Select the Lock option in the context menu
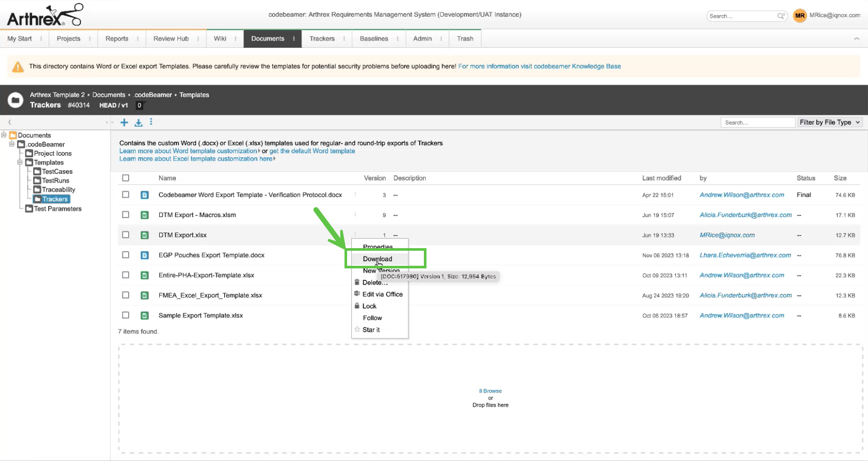The width and height of the screenshot is (868, 461). (369, 306)
